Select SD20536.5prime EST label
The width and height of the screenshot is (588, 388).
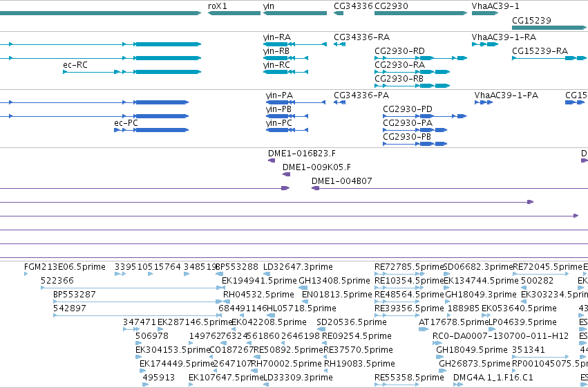pyautogui.click(x=352, y=322)
